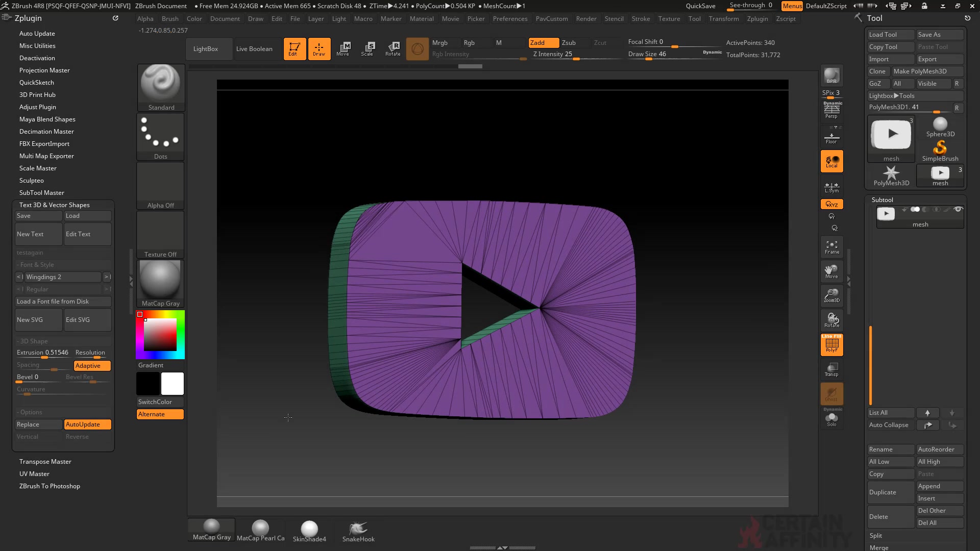Open the Zplugin menu in menu bar
This screenshot has width=980, height=551.
[x=757, y=19]
